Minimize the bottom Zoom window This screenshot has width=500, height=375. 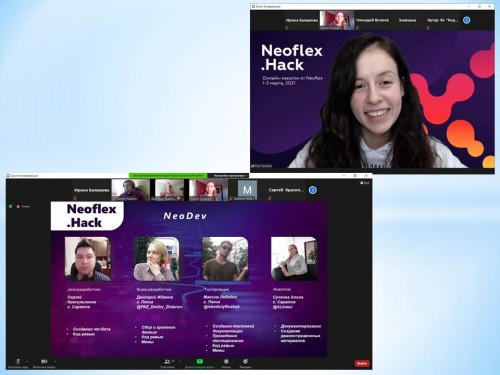(344, 175)
